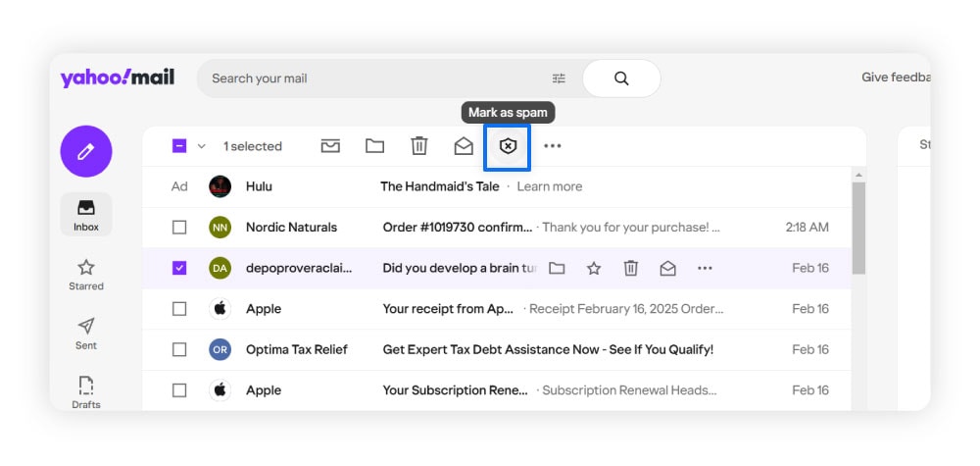Open row more options for depoproveraclaim email
This screenshot has width=980, height=466.
point(705,269)
